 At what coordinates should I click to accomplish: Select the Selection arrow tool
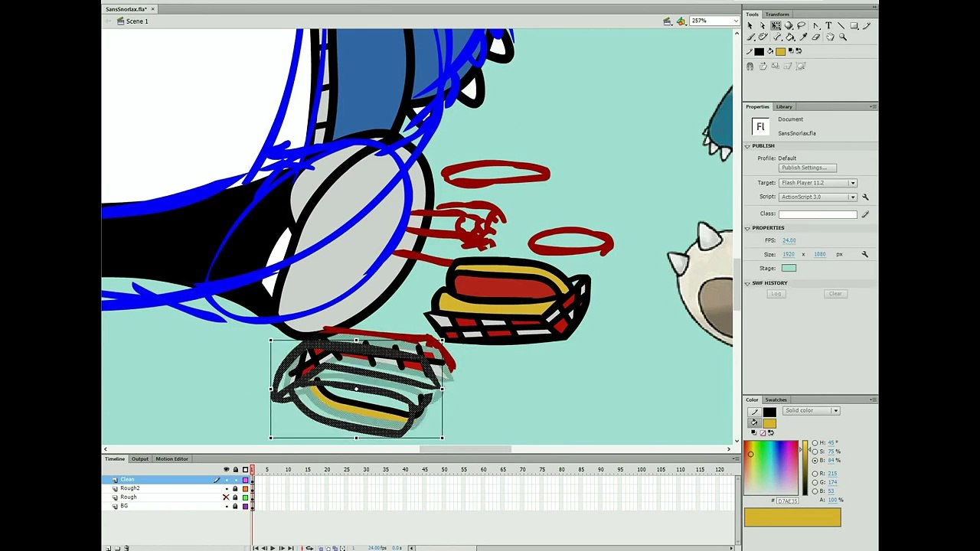pyautogui.click(x=750, y=25)
